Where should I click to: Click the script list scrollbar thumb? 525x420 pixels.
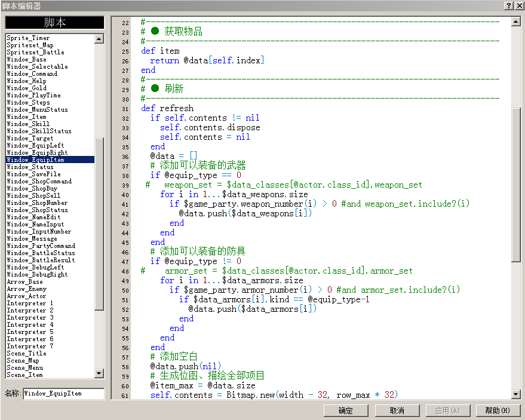click(x=99, y=224)
